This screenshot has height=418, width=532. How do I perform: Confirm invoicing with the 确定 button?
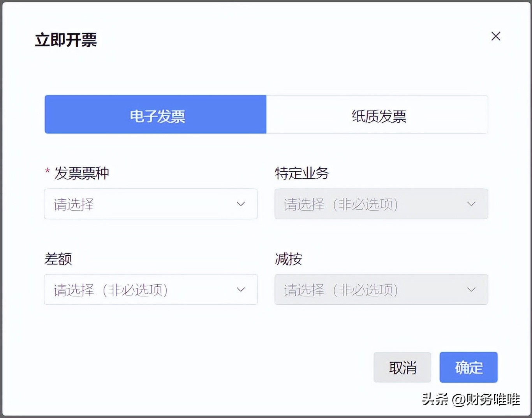tap(468, 367)
